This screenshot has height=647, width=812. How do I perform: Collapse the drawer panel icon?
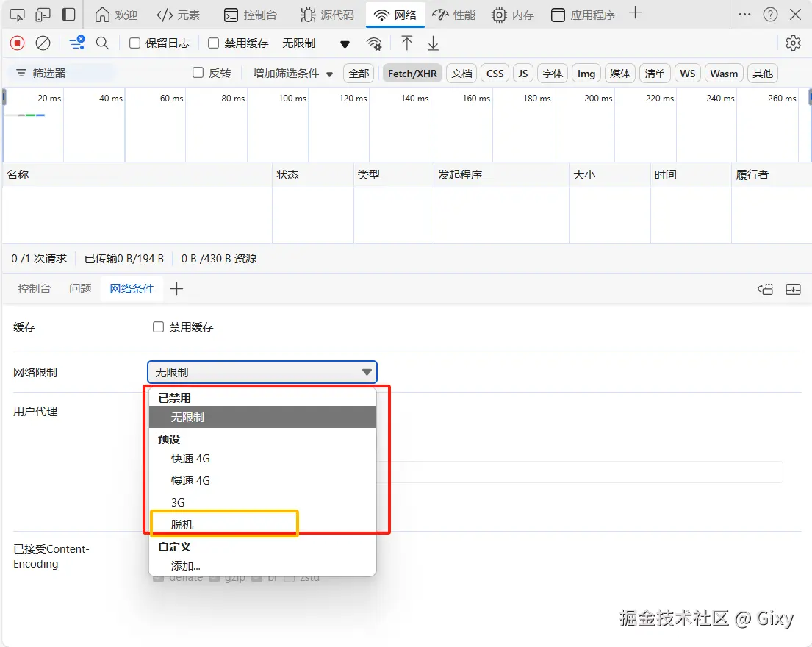793,289
